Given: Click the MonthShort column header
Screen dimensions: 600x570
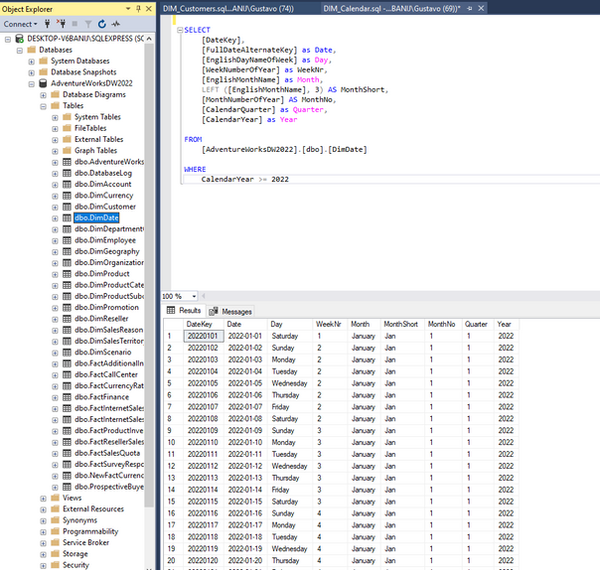Looking at the screenshot, I should 402,324.
